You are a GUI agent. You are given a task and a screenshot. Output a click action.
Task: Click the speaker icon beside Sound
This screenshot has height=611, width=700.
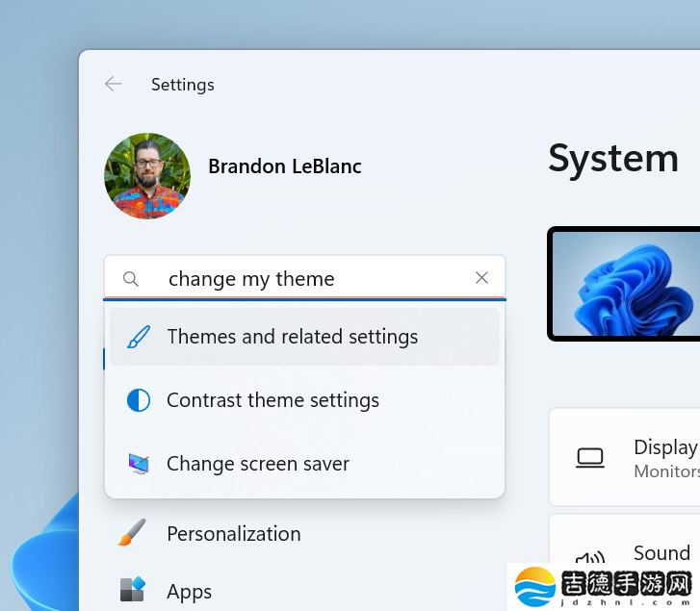590,557
